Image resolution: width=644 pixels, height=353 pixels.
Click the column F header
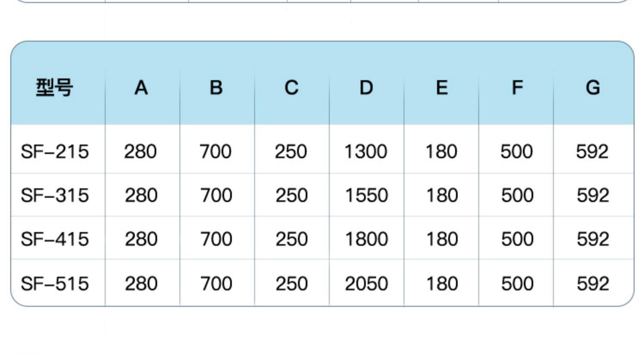[517, 88]
